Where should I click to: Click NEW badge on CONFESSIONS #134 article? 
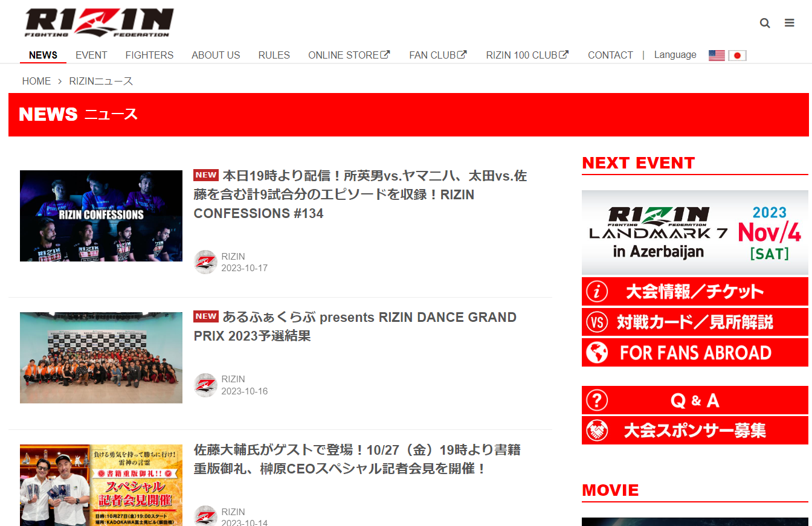[206, 175]
